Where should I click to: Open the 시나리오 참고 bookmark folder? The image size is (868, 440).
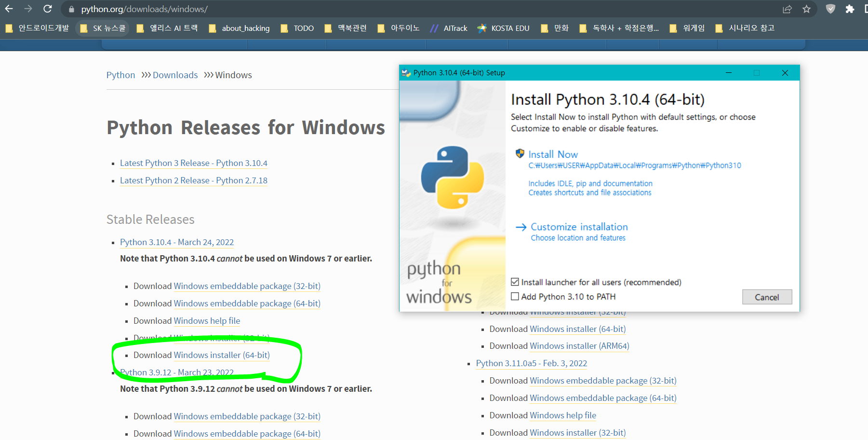pos(745,28)
